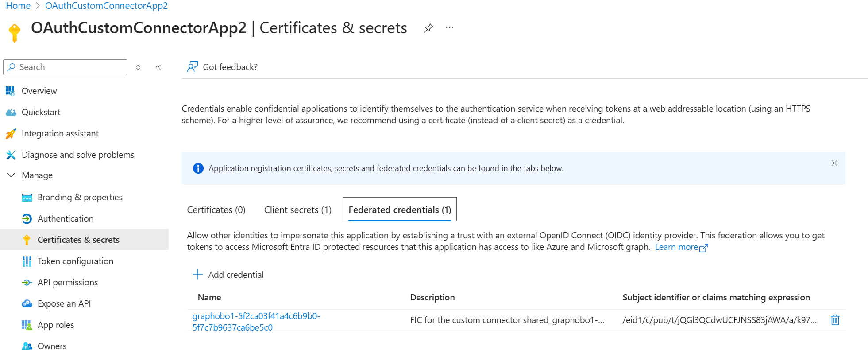
Task: Click Add credential
Action: [228, 275]
